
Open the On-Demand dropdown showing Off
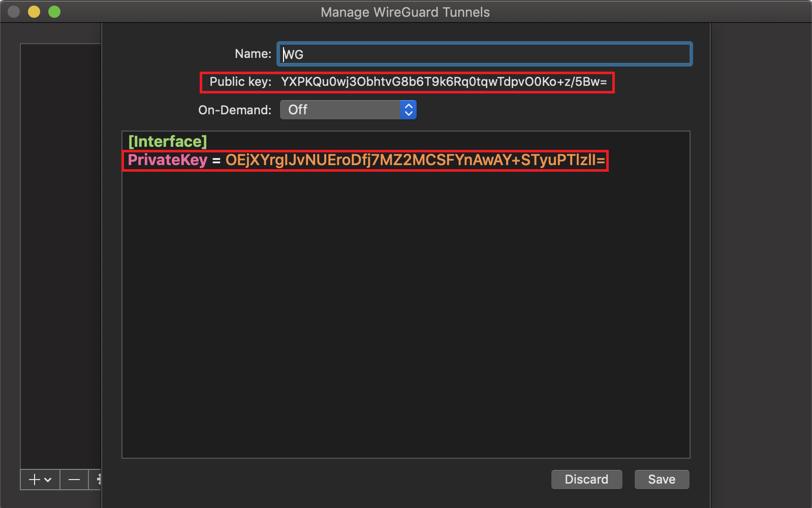click(340, 110)
